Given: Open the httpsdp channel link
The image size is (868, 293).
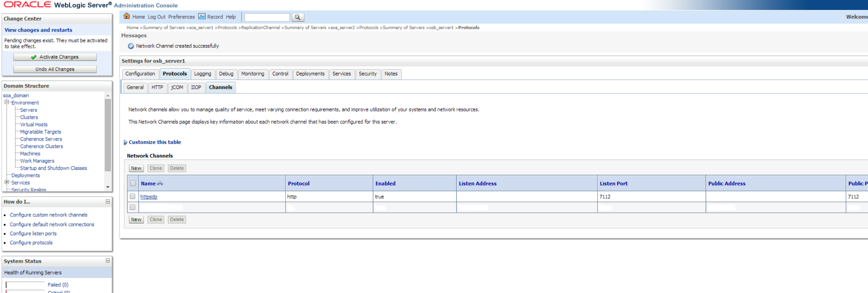Looking at the screenshot, I should click(149, 196).
